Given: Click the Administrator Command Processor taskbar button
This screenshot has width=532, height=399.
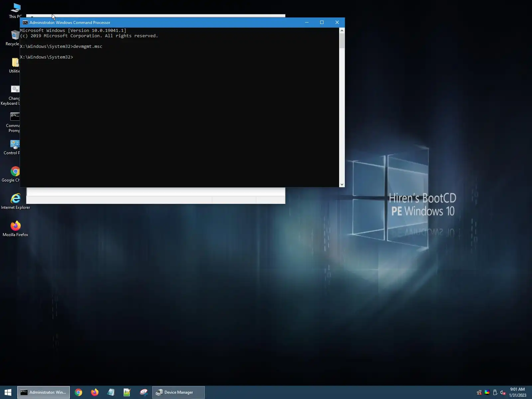Looking at the screenshot, I should [x=44, y=392].
